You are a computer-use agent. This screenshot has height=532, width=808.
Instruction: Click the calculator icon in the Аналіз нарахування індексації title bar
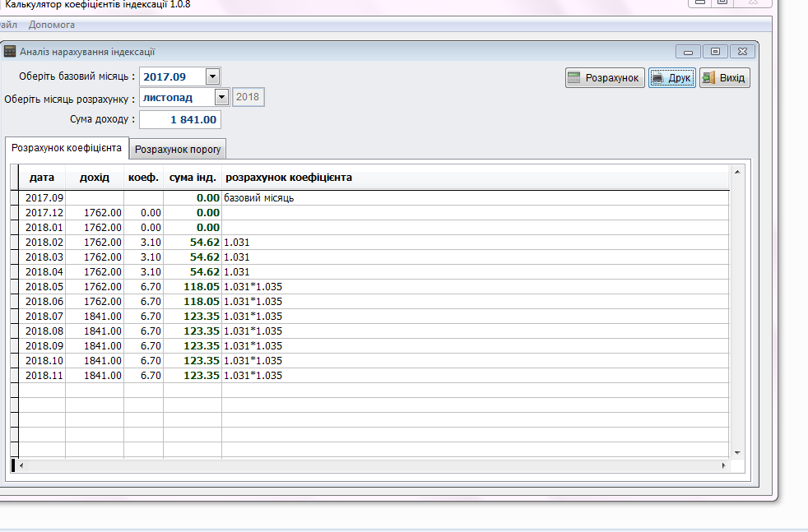(x=10, y=52)
